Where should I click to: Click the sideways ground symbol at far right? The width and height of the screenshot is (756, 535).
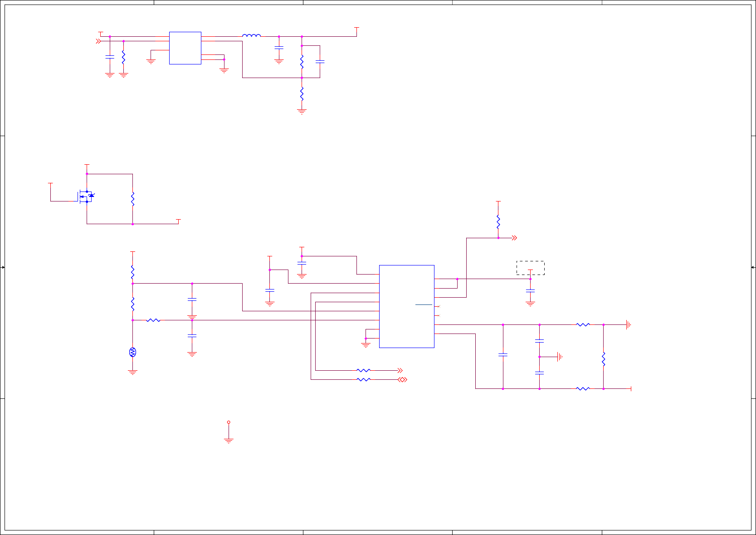click(629, 325)
